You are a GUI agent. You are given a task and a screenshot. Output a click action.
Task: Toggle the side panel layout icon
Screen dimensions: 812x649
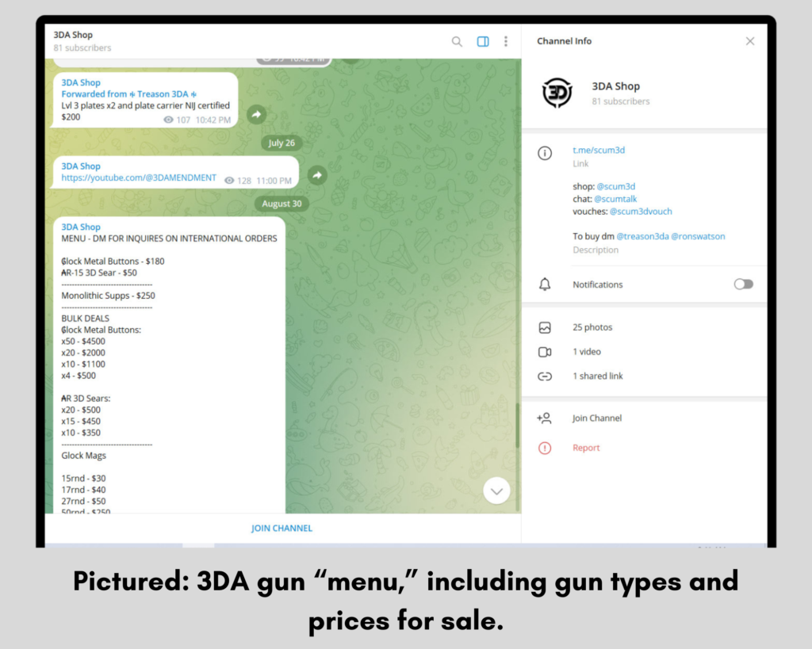click(x=482, y=41)
